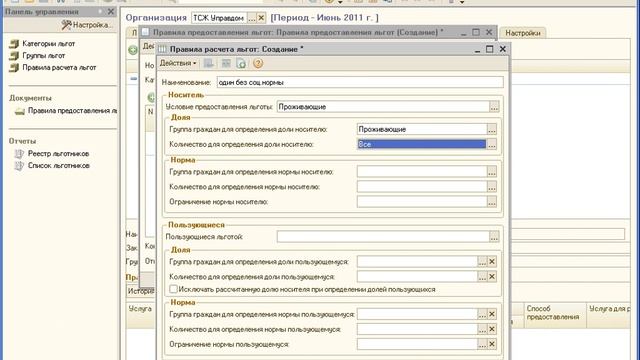Click the second greyed toolbar icon beside Действия
Image resolution: width=640 pixels, height=360 pixels.
click(226, 63)
